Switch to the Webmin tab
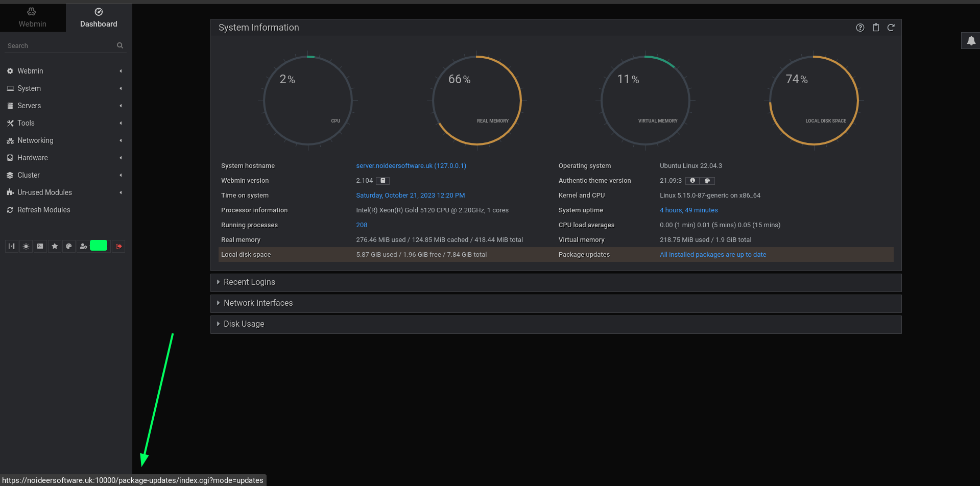 click(x=33, y=17)
